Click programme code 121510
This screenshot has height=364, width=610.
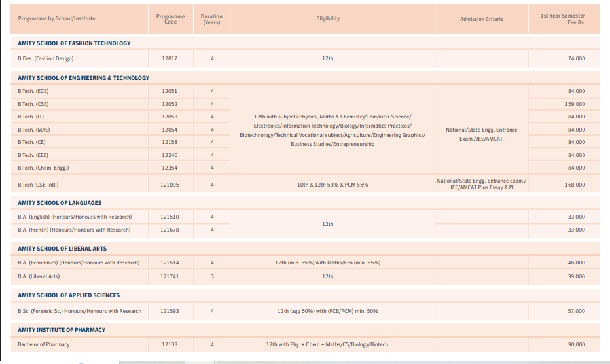170,217
